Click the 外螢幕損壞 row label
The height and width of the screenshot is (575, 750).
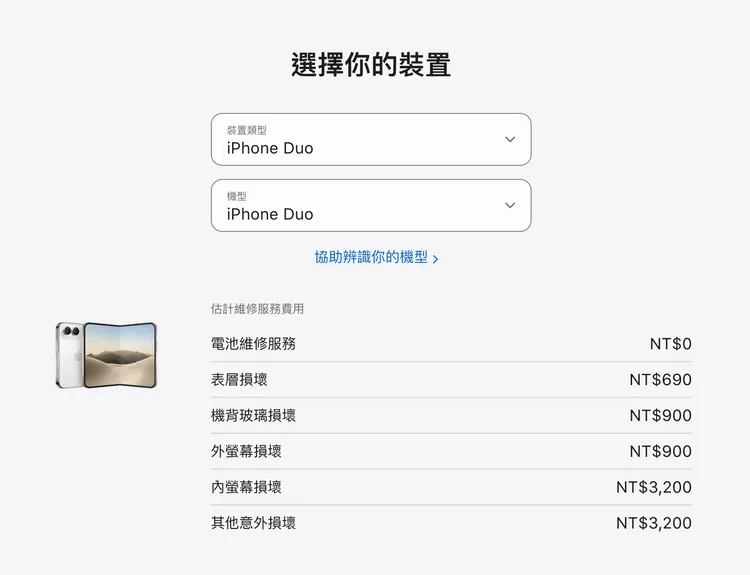tap(246, 451)
